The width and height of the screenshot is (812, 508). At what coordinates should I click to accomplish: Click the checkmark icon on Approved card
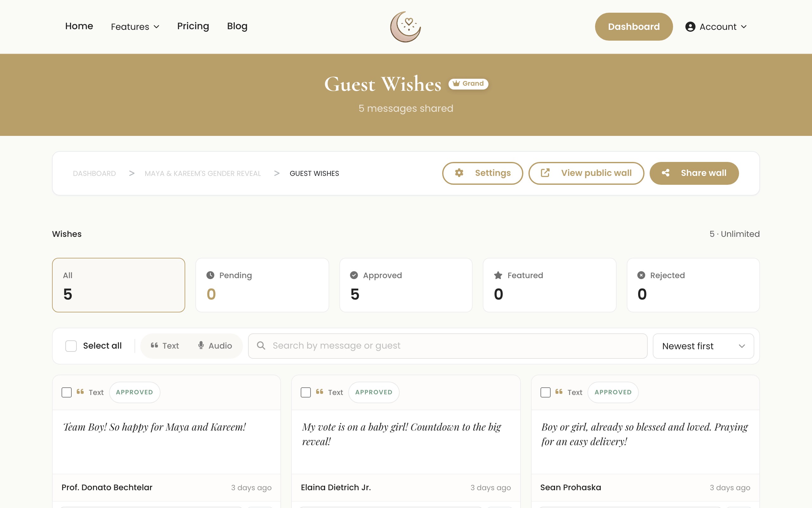pyautogui.click(x=354, y=275)
